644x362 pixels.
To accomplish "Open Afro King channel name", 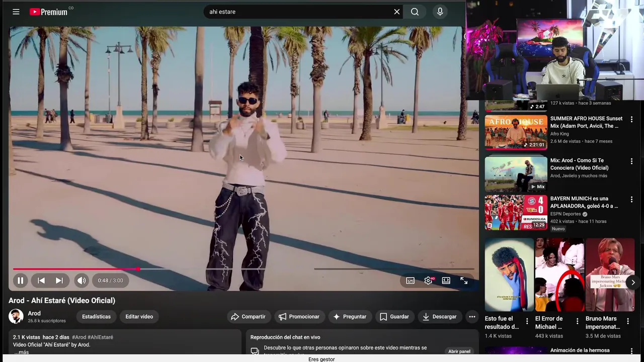I will click(x=559, y=134).
